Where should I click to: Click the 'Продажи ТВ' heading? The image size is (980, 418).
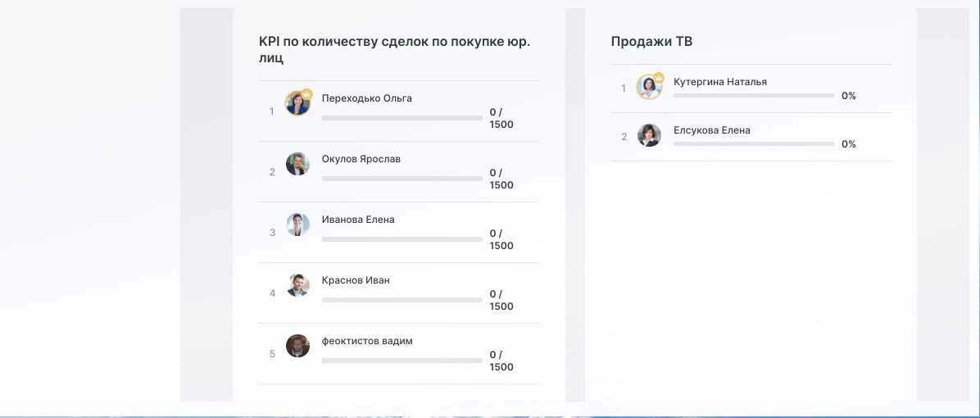(652, 41)
